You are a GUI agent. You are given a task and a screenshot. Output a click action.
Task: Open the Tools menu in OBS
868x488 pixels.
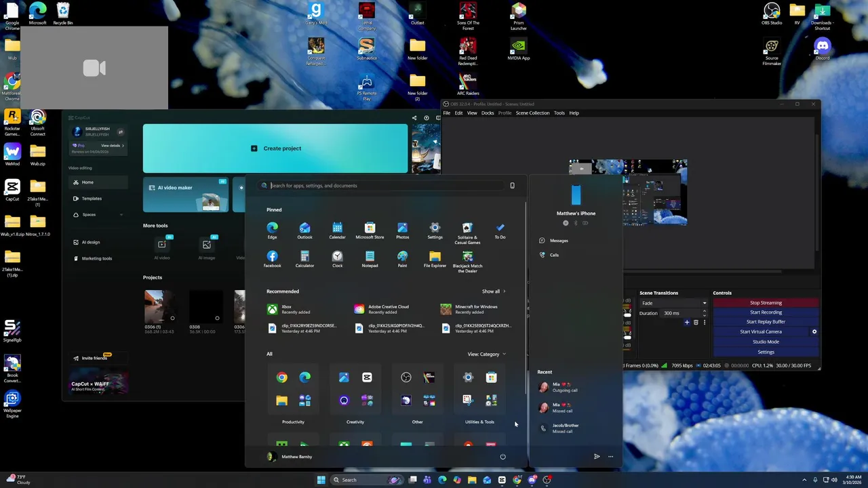coord(559,113)
